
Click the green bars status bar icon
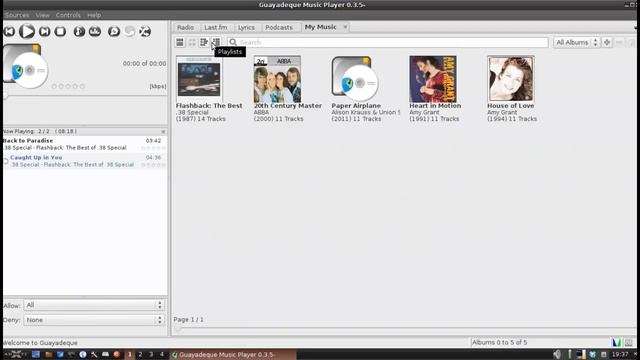tap(616, 342)
